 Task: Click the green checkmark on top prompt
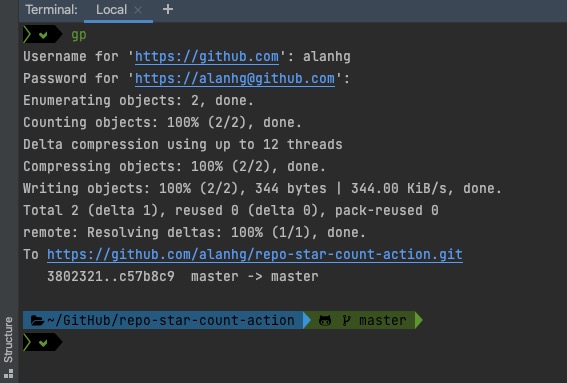[43, 35]
